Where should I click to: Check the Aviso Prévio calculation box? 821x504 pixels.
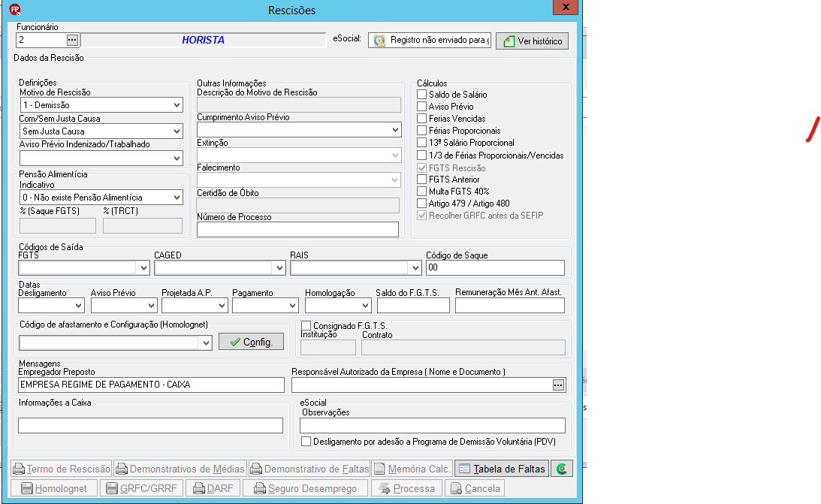pos(421,106)
